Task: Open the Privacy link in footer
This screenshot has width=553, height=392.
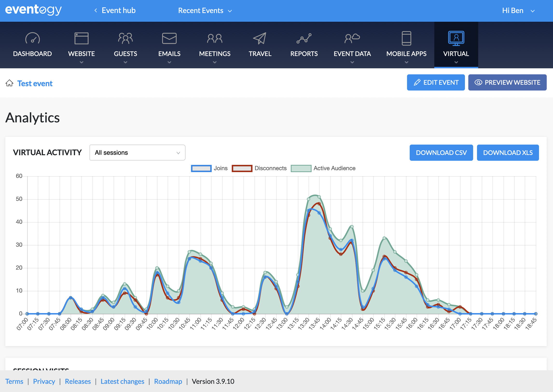Action: [x=44, y=381]
